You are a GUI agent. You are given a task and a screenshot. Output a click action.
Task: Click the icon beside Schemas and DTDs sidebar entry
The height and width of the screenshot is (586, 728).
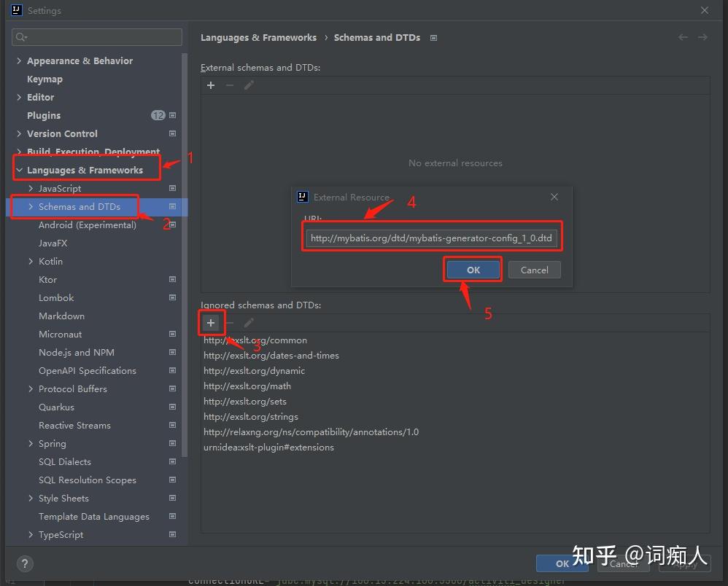pyautogui.click(x=173, y=206)
